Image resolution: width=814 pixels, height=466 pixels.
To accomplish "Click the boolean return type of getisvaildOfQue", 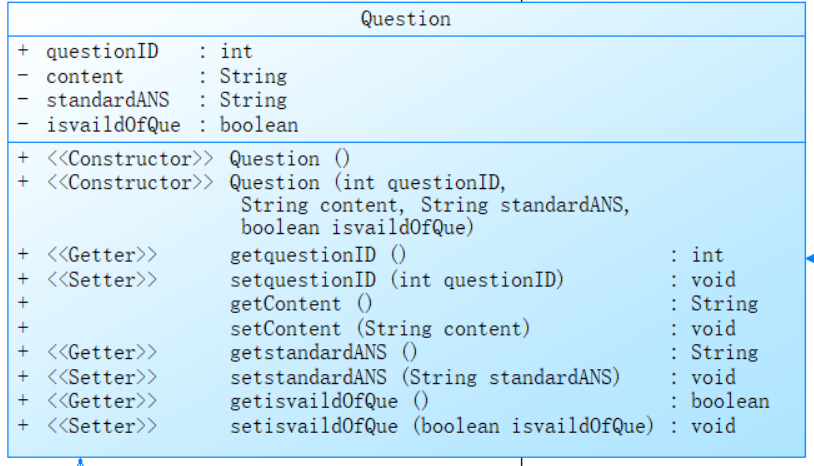I will click(730, 401).
